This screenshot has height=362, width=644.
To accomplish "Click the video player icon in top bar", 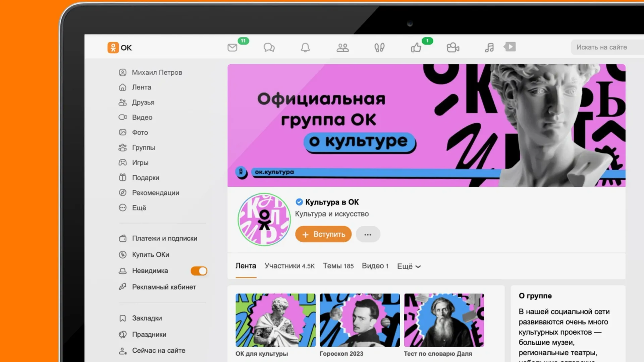I will (510, 47).
